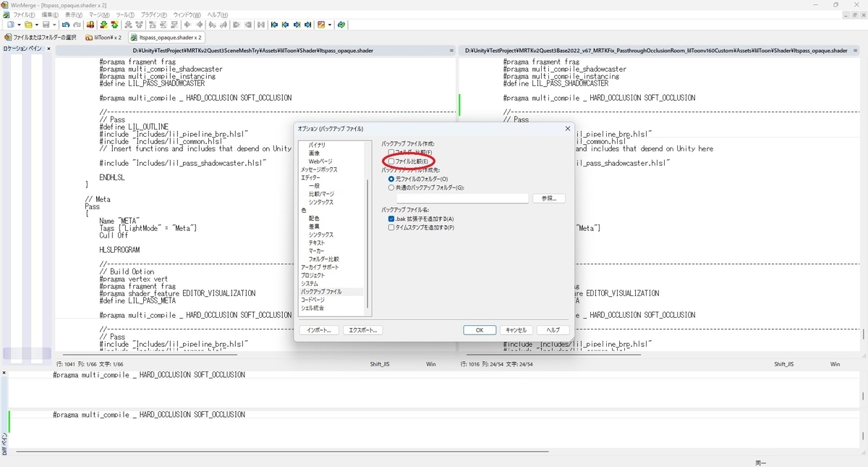Click the Undo toolbar icon
The image size is (868, 467).
65,25
